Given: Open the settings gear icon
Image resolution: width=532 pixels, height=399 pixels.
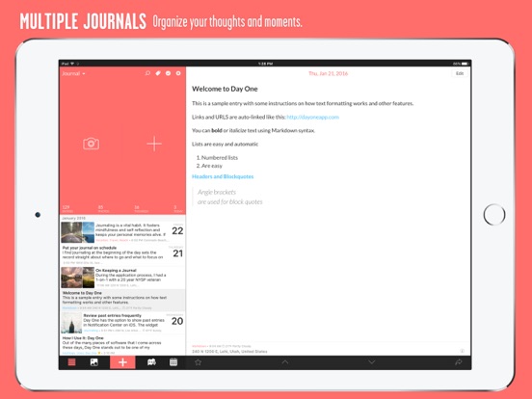Looking at the screenshot, I should pyautogui.click(x=178, y=73).
